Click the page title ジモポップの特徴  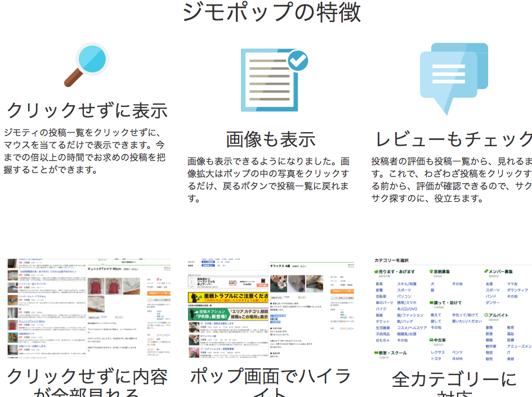click(271, 12)
